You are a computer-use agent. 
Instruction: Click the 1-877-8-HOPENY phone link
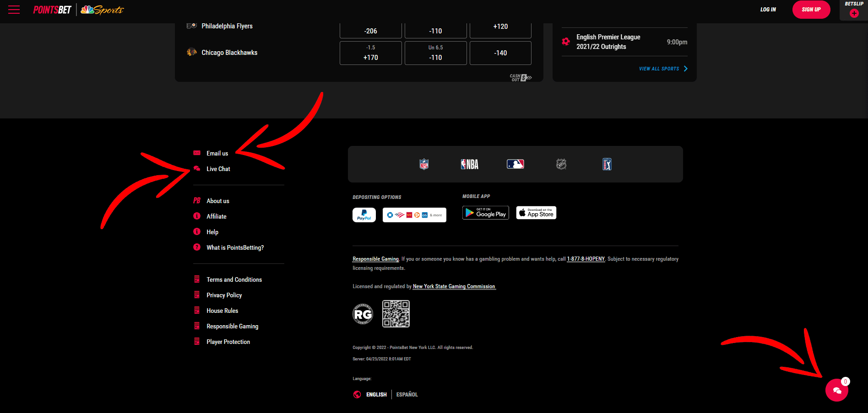coord(586,259)
